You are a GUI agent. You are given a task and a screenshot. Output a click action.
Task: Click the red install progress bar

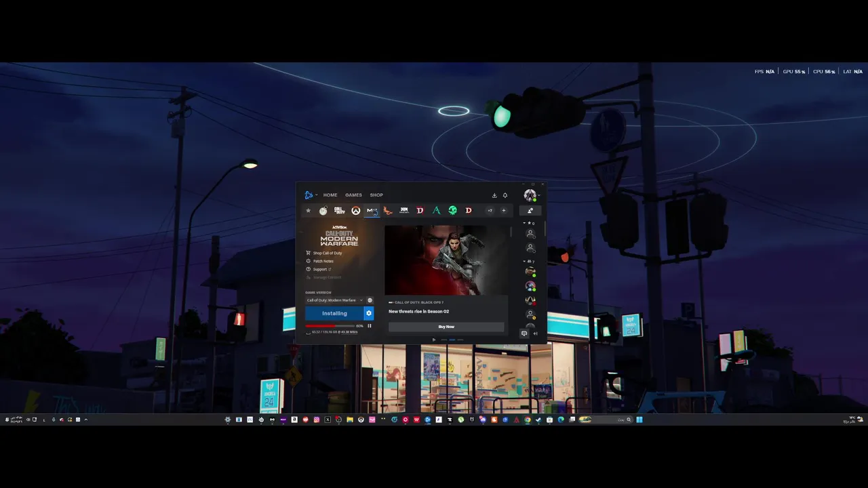(x=330, y=326)
